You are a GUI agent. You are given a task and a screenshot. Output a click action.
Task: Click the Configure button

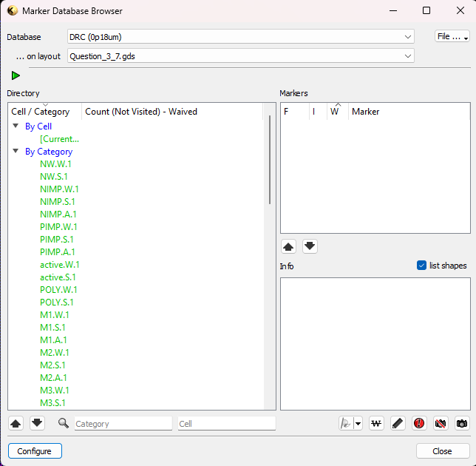(35, 450)
